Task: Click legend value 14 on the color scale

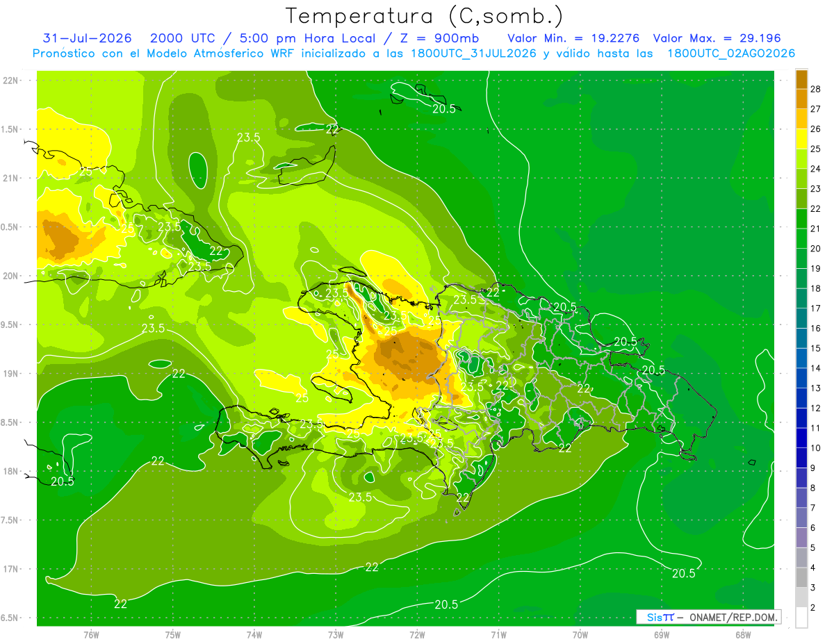Action: tap(816, 368)
